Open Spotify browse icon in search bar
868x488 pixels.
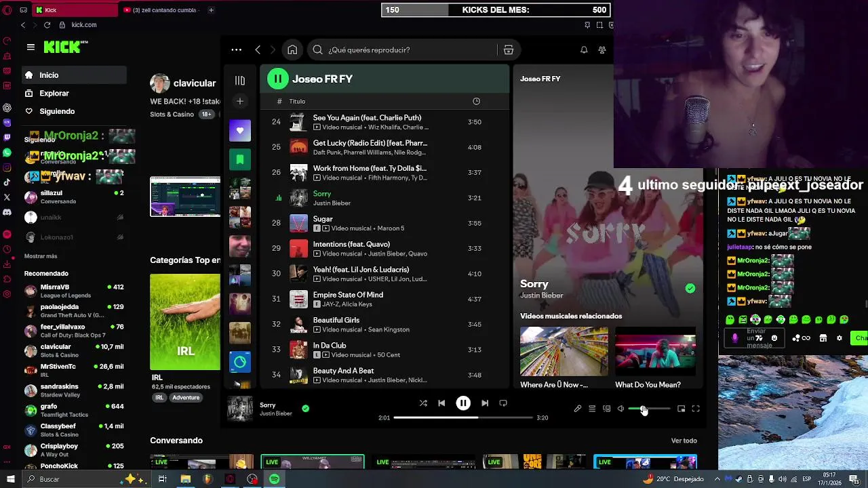(x=509, y=49)
